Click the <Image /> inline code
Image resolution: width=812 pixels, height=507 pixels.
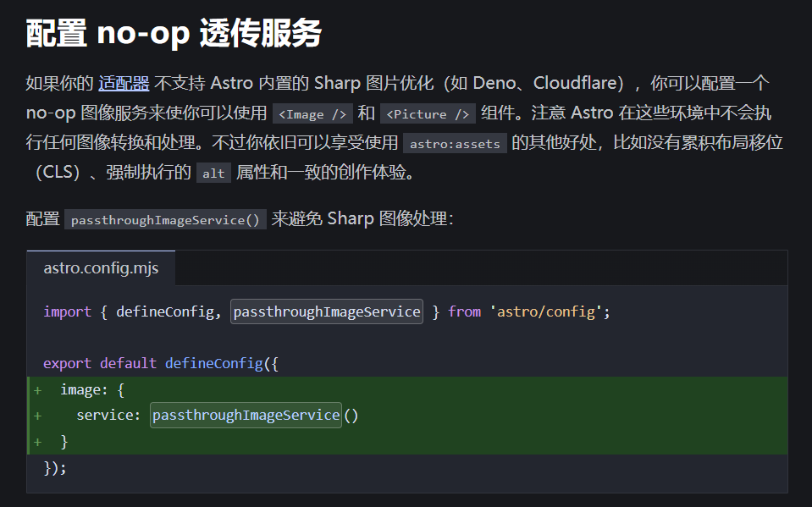pyautogui.click(x=312, y=114)
